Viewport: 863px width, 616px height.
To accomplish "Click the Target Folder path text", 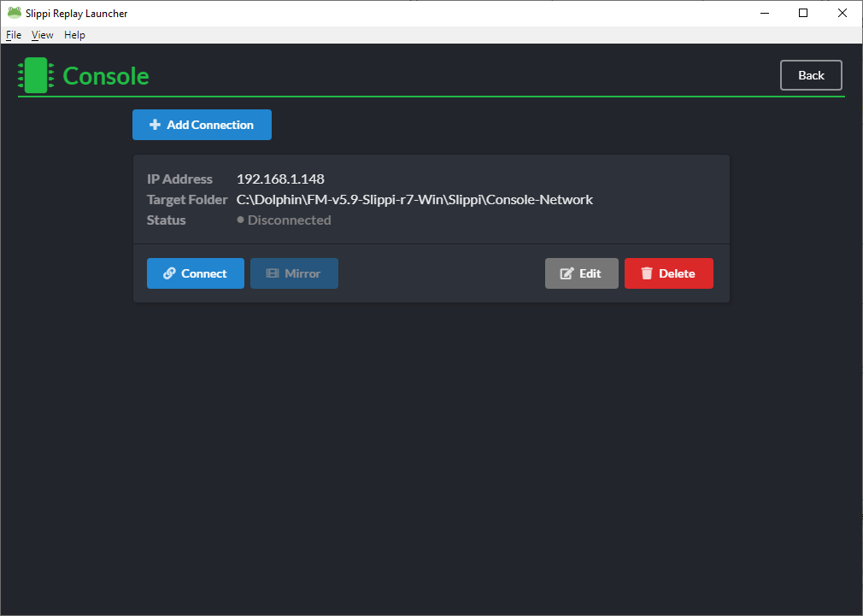I will [415, 200].
